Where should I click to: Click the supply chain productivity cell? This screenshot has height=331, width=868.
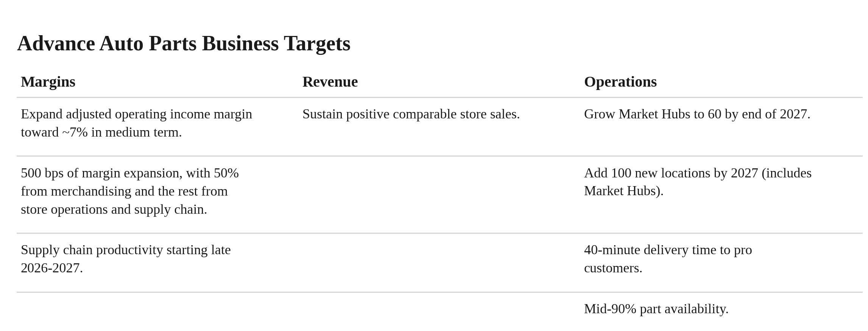157,263
